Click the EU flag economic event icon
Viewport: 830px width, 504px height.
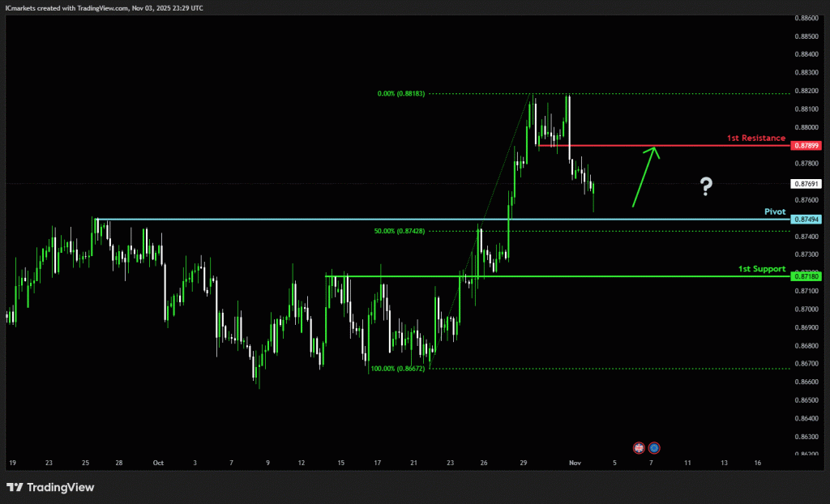pyautogui.click(x=654, y=447)
